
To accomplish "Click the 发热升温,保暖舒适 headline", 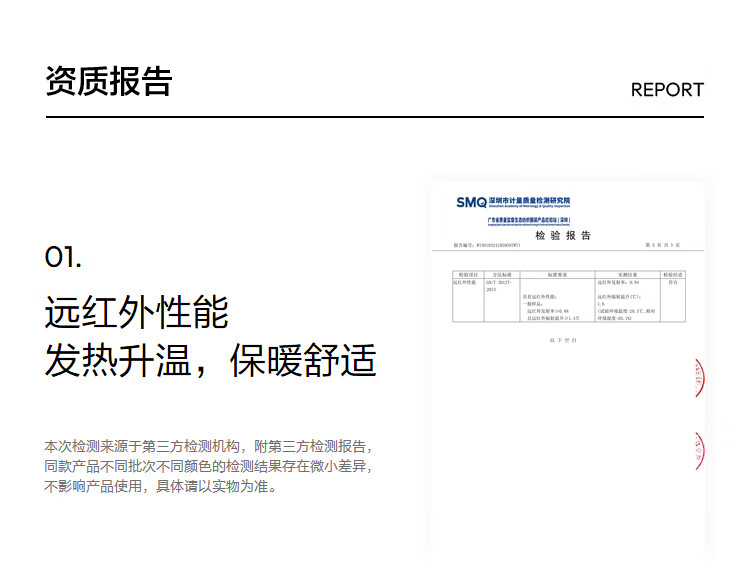I will tap(210, 361).
